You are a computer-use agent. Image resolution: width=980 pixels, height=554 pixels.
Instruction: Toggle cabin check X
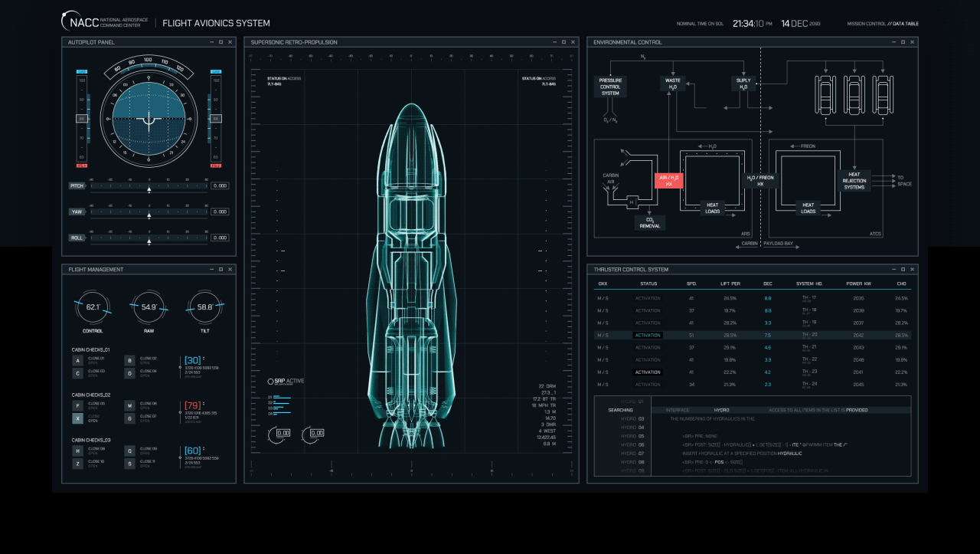point(77,418)
